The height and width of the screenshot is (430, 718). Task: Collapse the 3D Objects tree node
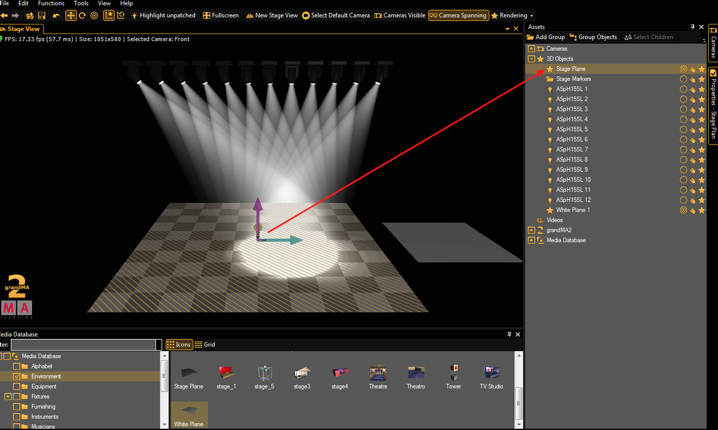[532, 59]
